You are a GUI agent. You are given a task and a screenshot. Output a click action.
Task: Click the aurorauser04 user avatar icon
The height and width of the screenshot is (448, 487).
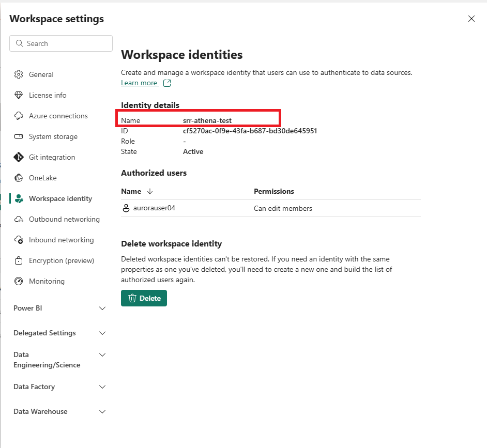click(x=126, y=208)
